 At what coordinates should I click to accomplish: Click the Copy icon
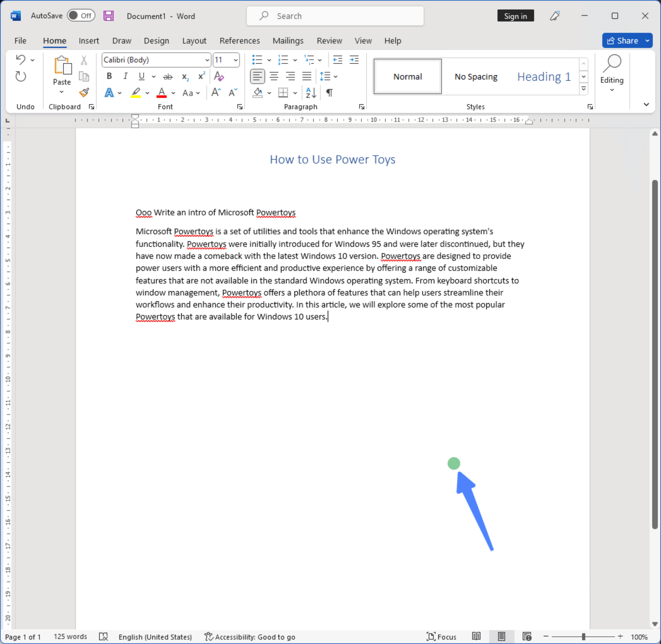pyautogui.click(x=84, y=77)
